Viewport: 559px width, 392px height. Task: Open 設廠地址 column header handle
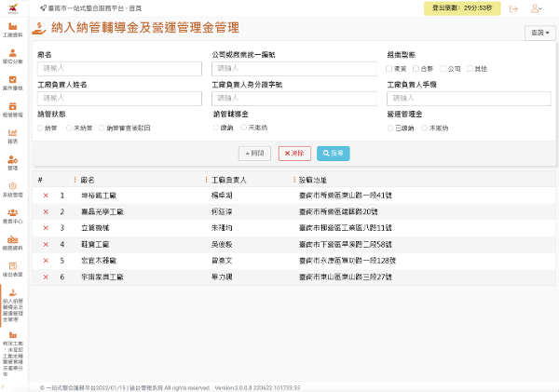click(x=294, y=180)
